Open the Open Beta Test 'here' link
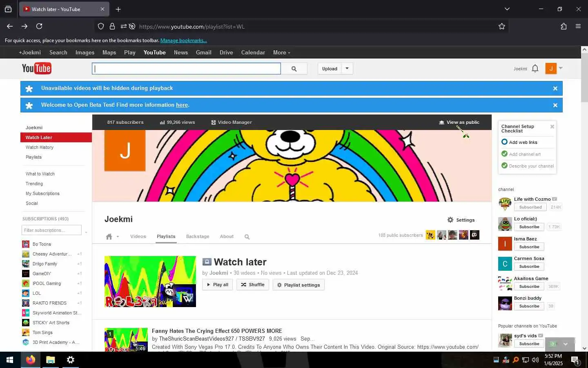This screenshot has width=588, height=368. click(x=182, y=105)
